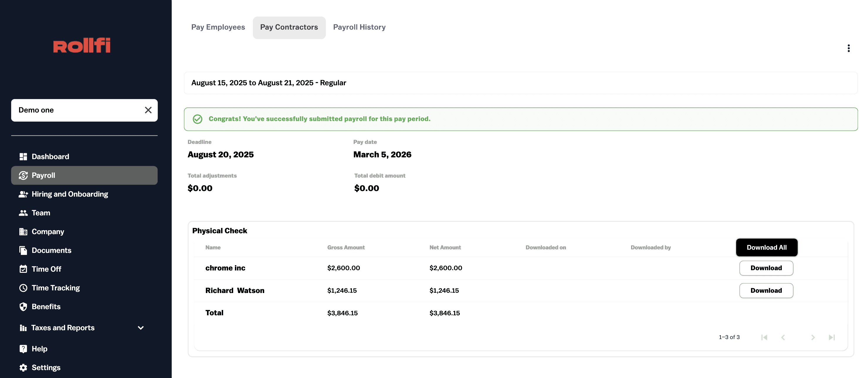Click the Time Tracking clock icon
The image size is (868, 378).
(23, 288)
